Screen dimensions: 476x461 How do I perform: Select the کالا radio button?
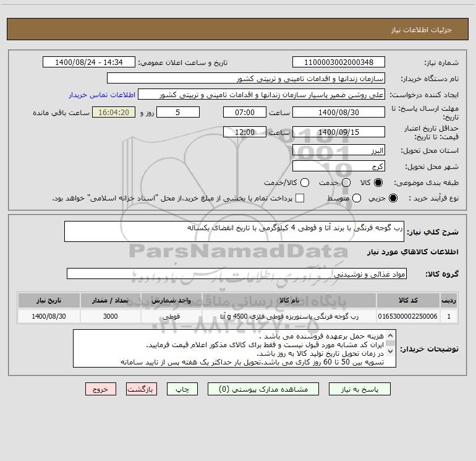[x=378, y=183]
